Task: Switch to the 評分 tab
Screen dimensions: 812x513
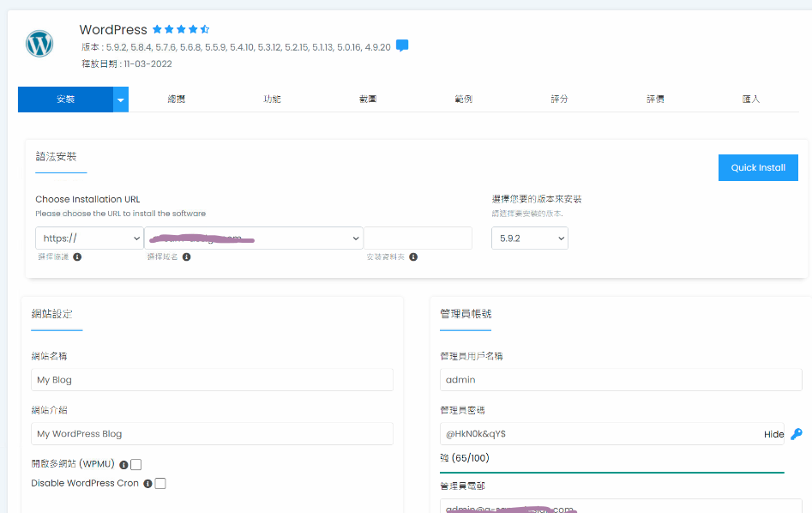Action: tap(559, 100)
